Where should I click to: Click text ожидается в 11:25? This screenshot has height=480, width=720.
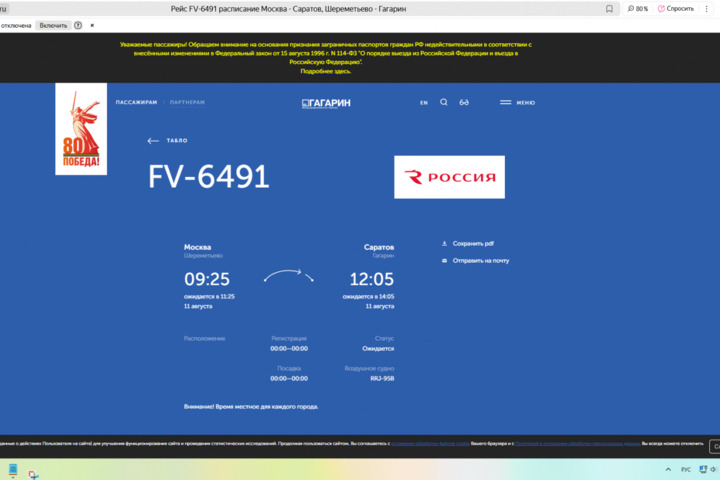point(209,297)
